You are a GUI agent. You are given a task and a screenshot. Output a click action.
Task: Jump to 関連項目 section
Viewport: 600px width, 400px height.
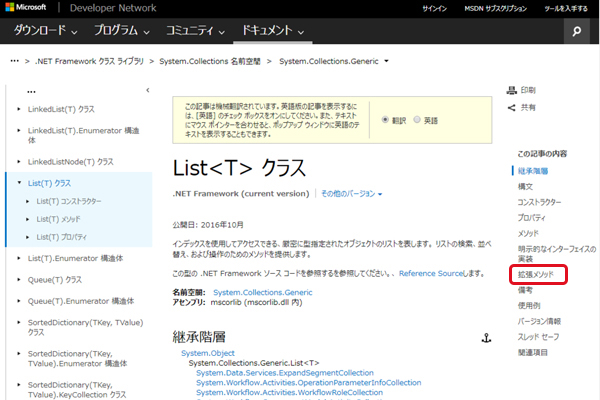pos(533,353)
